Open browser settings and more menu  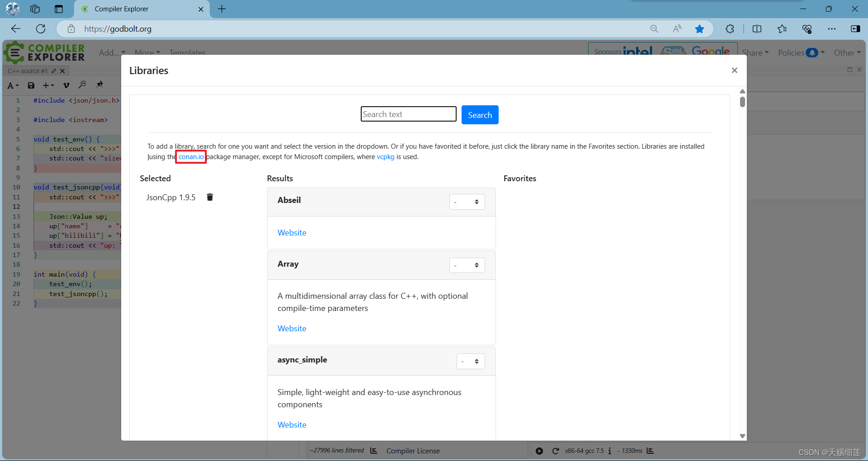tap(832, 29)
